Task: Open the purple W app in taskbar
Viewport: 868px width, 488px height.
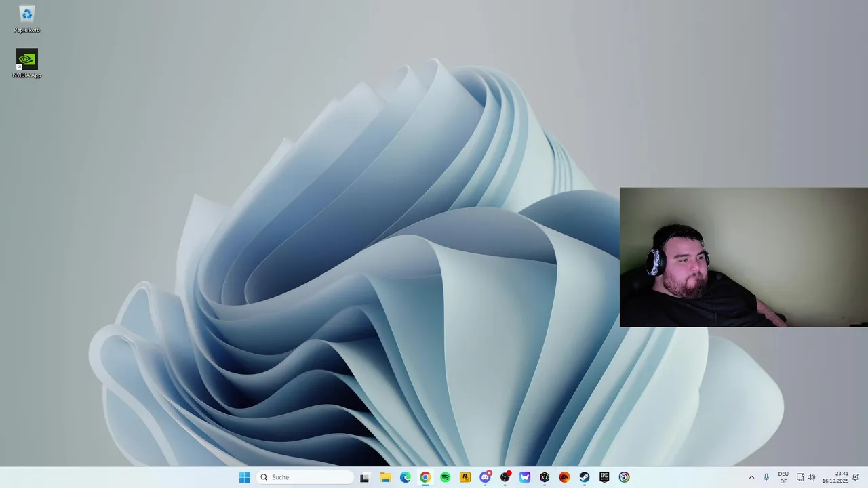Action: [525, 477]
